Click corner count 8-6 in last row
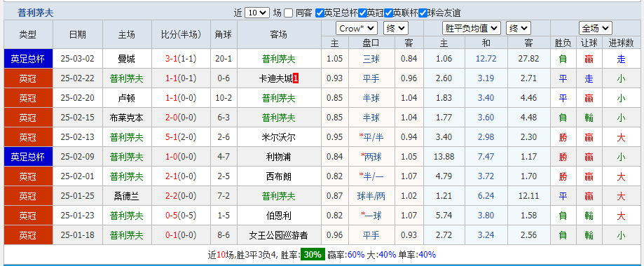The height and width of the screenshot is (266, 644). [224, 236]
